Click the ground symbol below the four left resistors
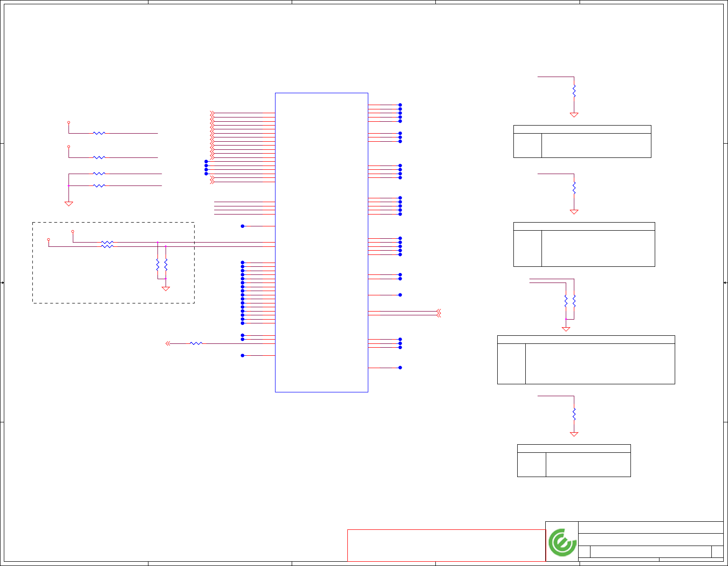728x566 pixels. tap(69, 204)
